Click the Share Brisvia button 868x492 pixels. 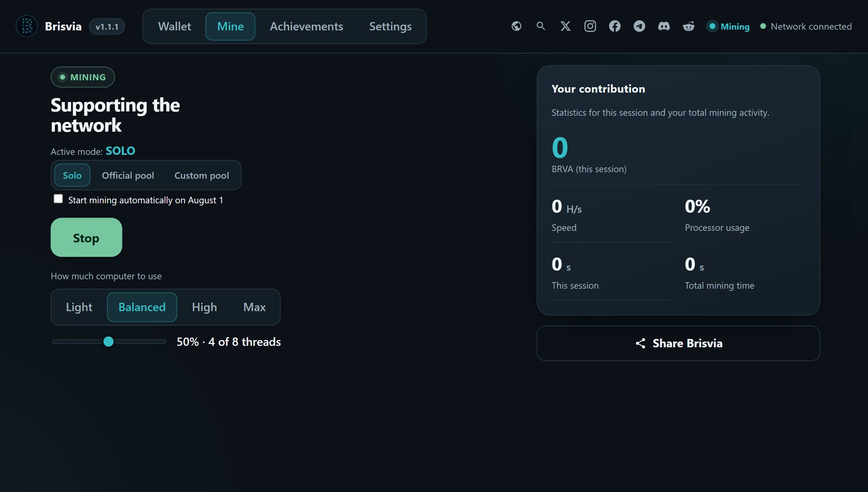click(678, 343)
